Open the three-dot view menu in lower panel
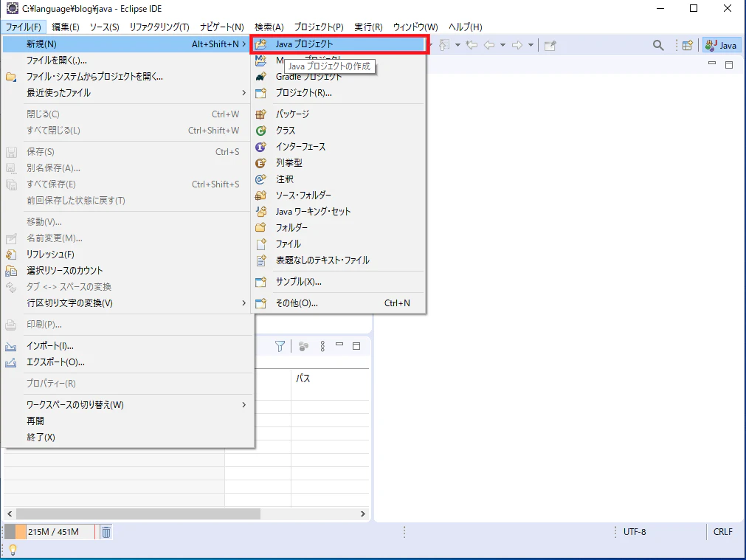 pos(322,346)
